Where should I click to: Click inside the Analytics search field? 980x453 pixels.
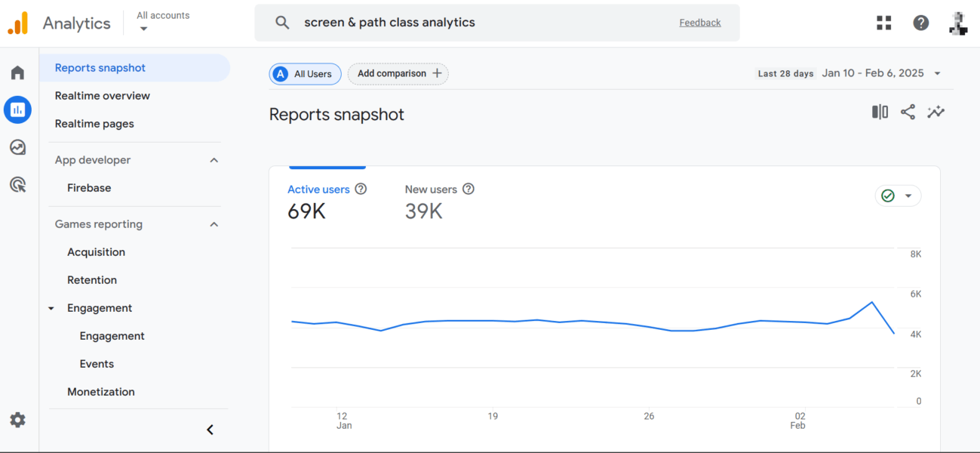coord(453,22)
